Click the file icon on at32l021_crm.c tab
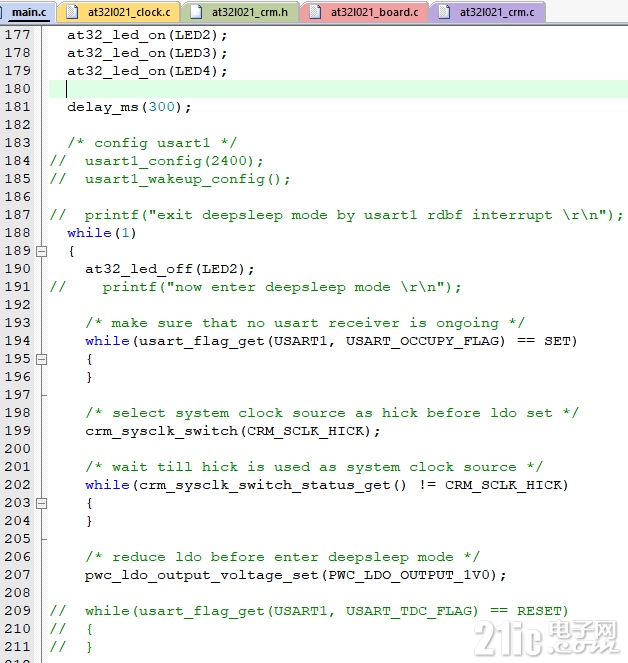Viewport: 628px width, 663px height. pyautogui.click(x=444, y=12)
